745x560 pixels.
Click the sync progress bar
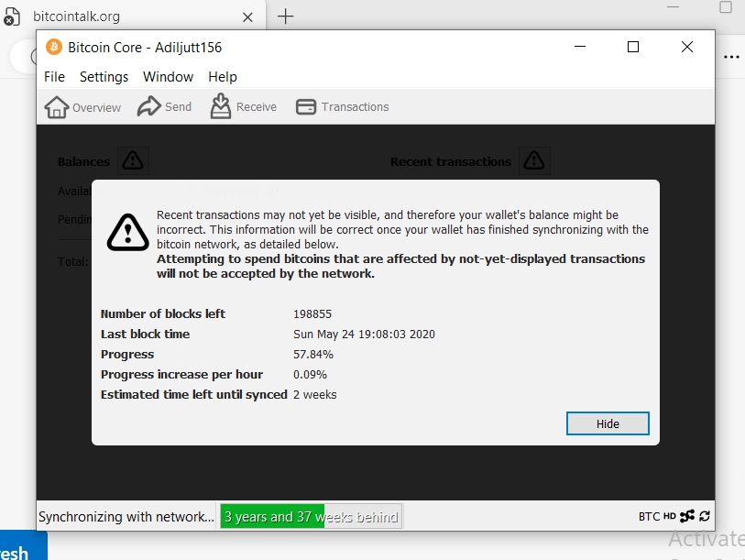pyautogui.click(x=312, y=516)
